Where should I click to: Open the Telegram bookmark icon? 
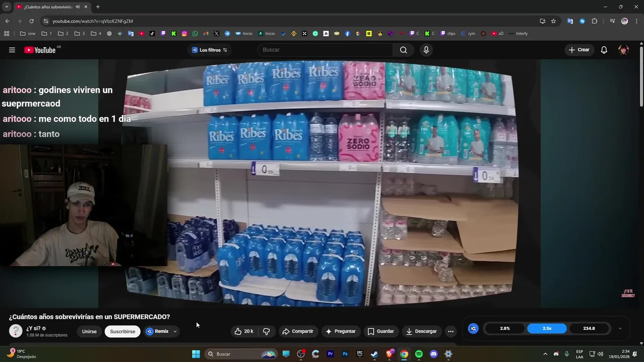click(227, 34)
